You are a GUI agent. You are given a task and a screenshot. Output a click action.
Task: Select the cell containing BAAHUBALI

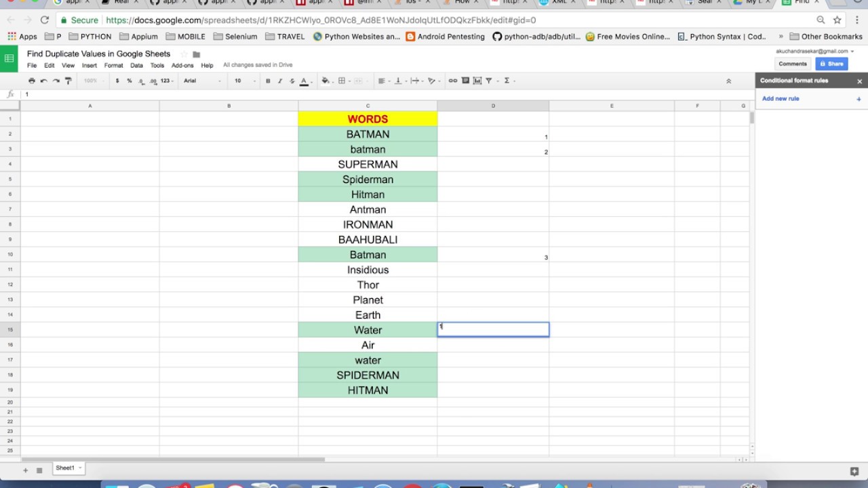(368, 239)
